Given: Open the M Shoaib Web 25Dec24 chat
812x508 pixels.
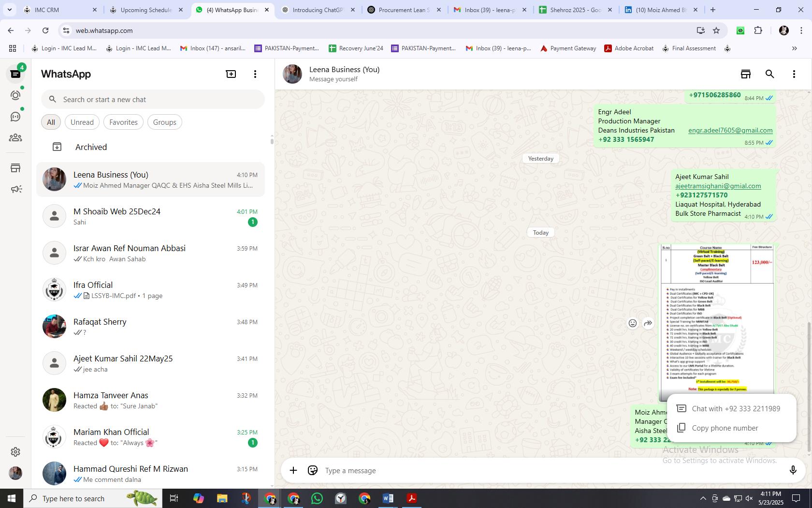Looking at the screenshot, I should (151, 216).
